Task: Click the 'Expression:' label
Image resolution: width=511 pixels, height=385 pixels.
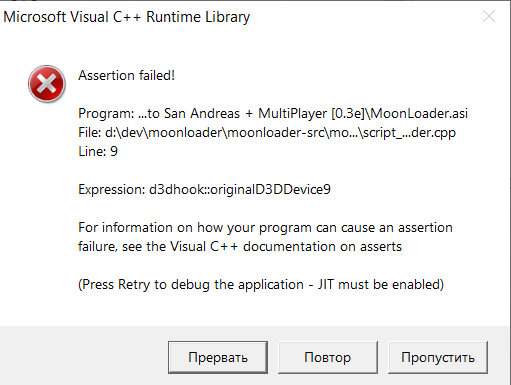Action: 112,190
